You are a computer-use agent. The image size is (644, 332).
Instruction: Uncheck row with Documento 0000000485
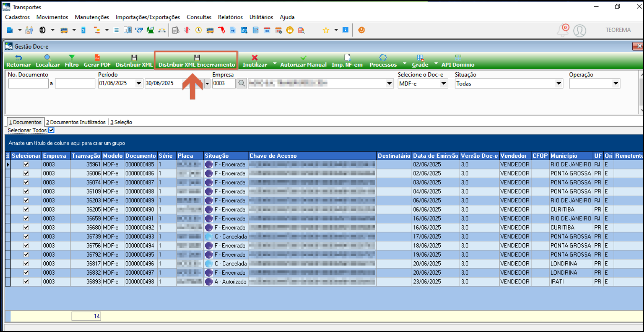[26, 164]
